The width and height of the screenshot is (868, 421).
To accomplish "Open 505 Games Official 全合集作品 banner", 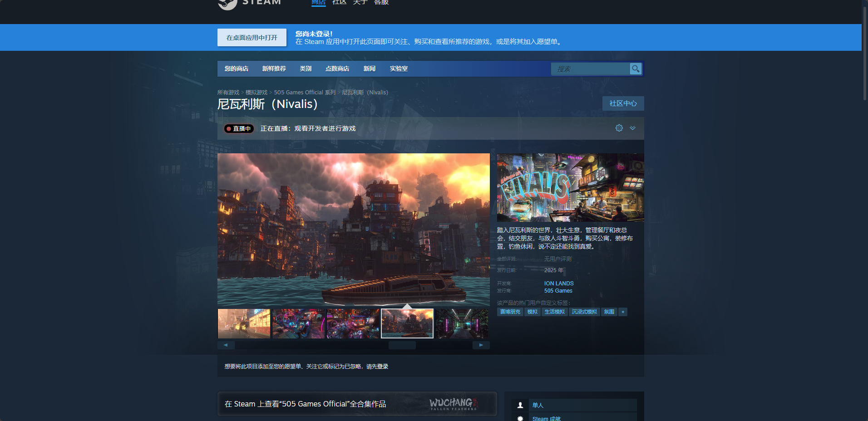I will (357, 404).
